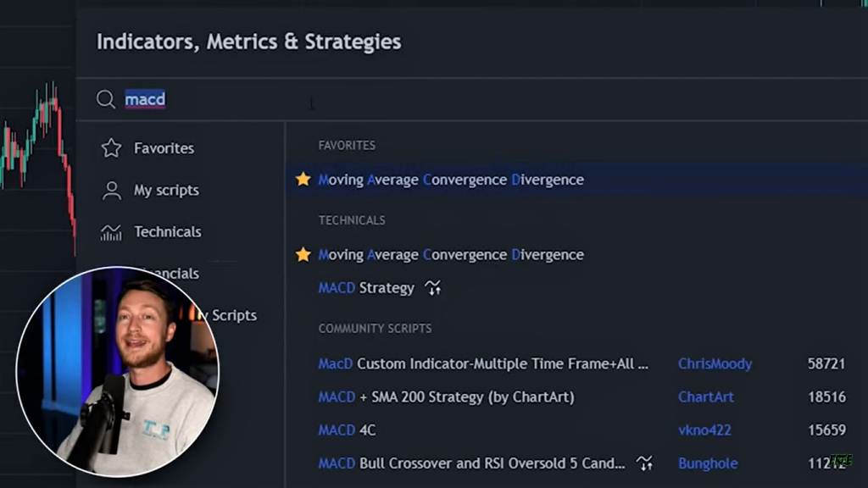The height and width of the screenshot is (488, 868).
Task: Click the Favorites star sidebar icon
Action: (111, 148)
